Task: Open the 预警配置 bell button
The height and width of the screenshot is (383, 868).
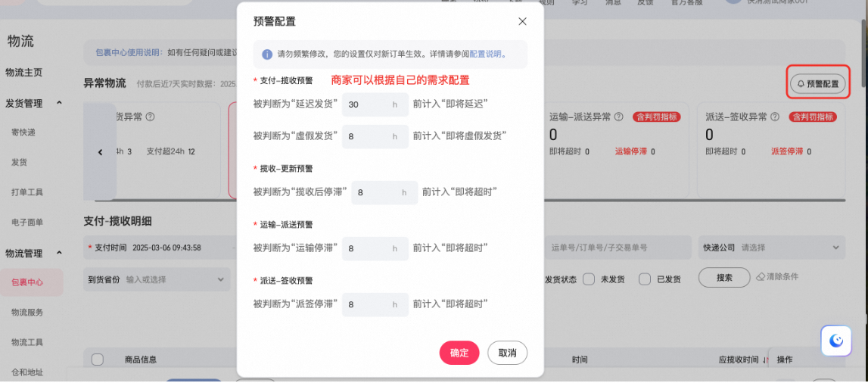Action: point(817,84)
